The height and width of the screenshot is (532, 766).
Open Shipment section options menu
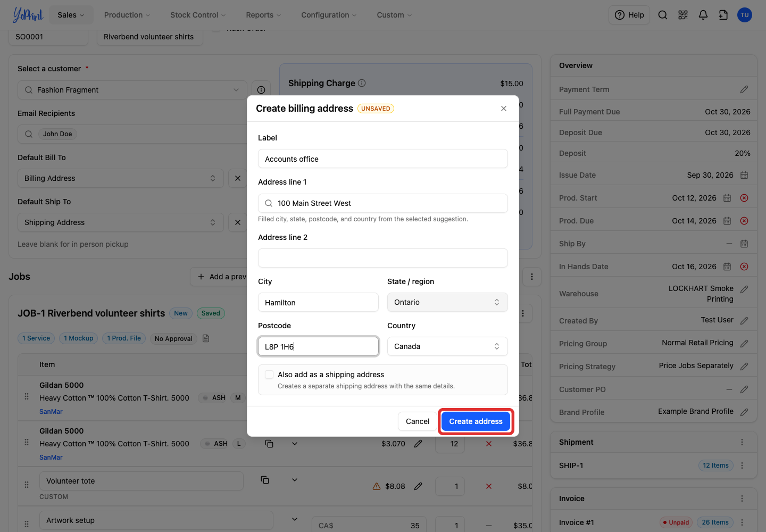coord(742,442)
